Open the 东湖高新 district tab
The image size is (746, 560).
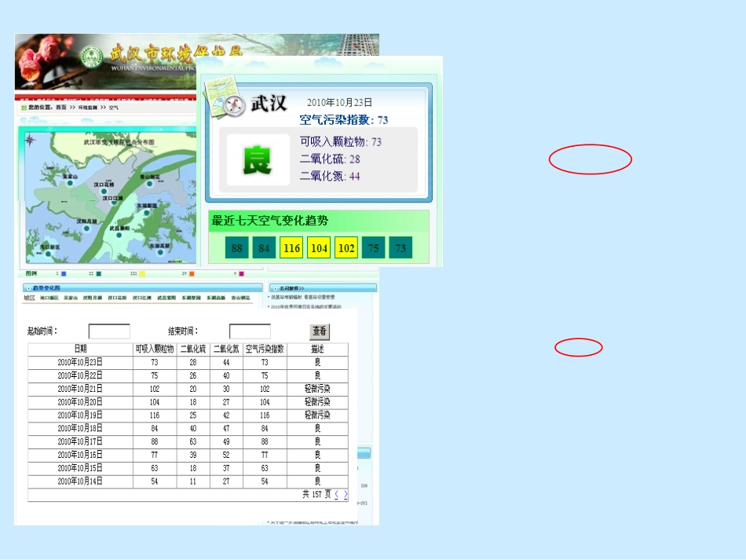[x=216, y=298]
